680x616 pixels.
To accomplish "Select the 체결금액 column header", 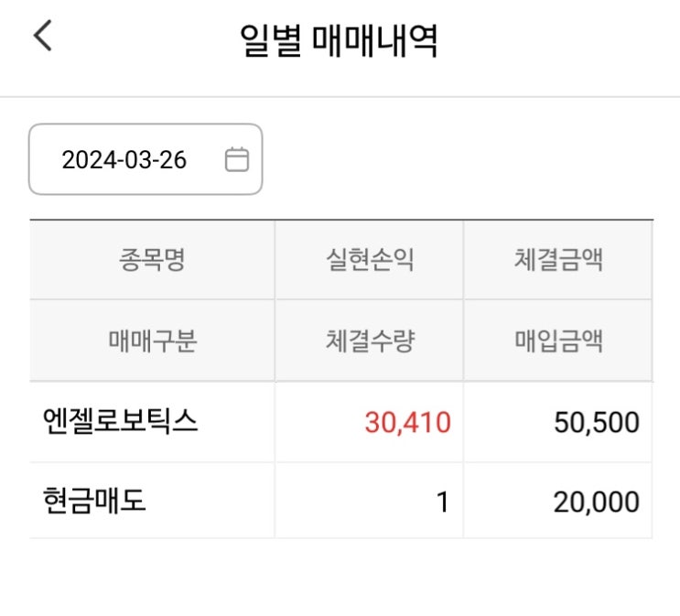I will click(558, 260).
